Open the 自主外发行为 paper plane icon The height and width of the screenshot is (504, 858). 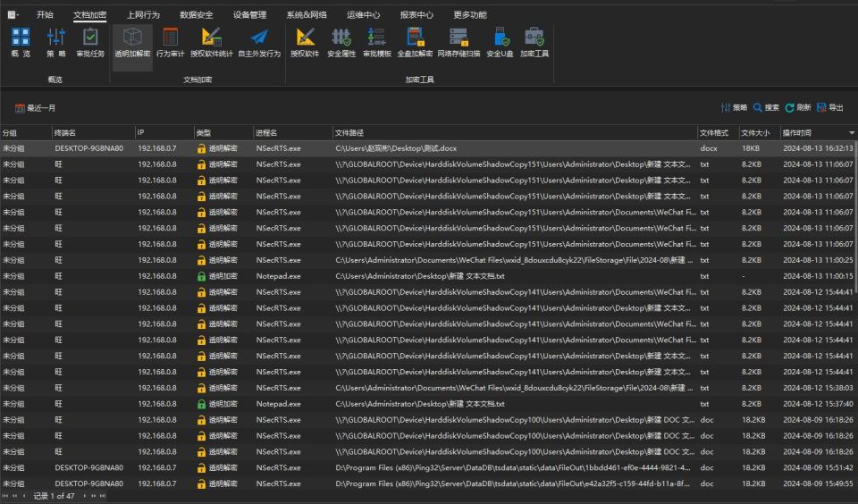pos(259,43)
